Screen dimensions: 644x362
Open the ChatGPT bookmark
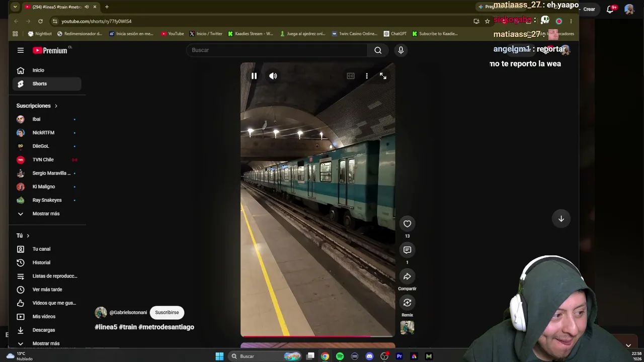coord(395,34)
